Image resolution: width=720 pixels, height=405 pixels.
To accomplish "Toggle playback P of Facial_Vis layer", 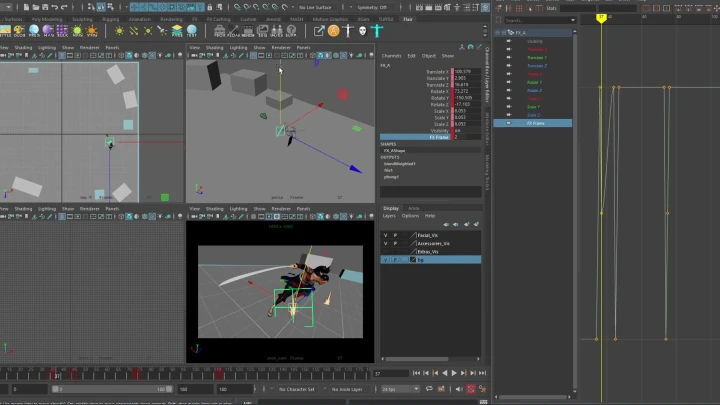I will click(x=395, y=235).
